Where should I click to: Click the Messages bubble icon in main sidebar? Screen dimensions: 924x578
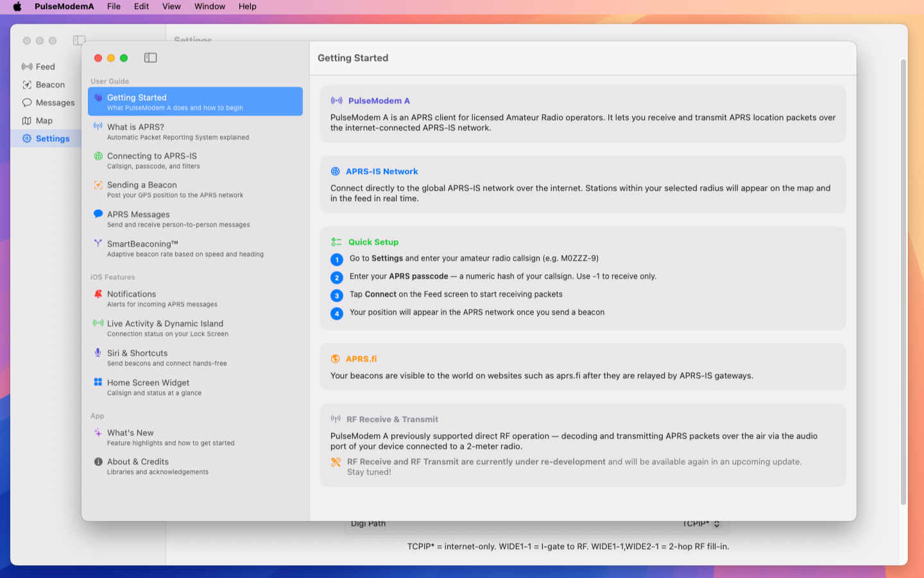click(x=27, y=103)
